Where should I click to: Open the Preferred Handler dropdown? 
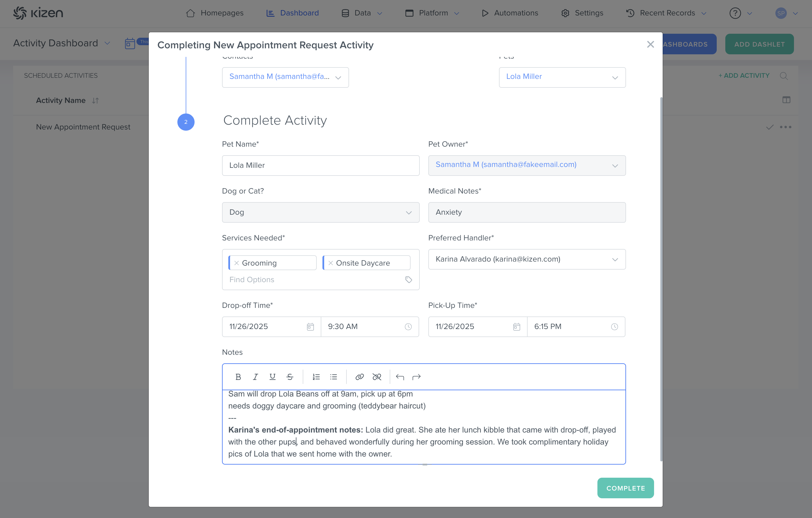point(615,260)
